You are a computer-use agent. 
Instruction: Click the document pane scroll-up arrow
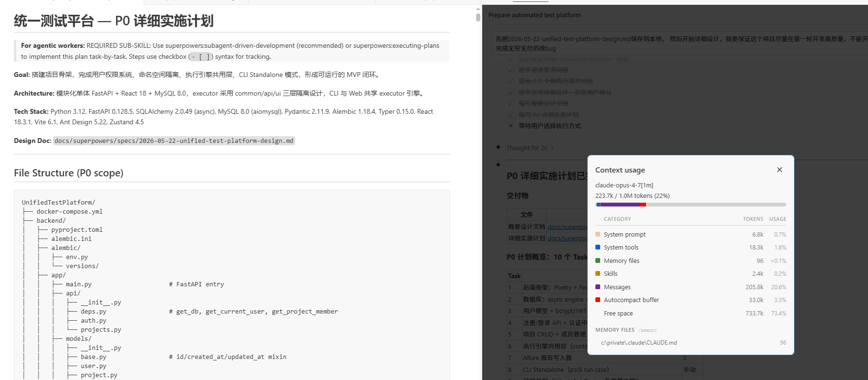click(478, 9)
